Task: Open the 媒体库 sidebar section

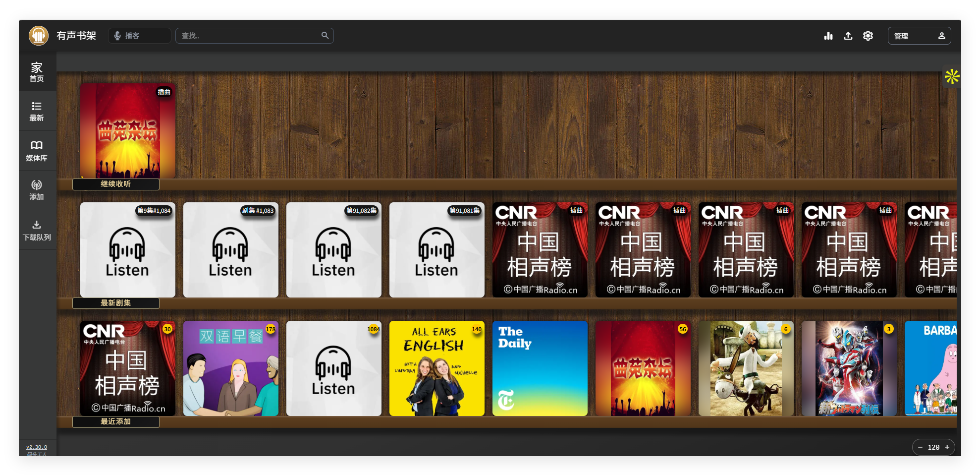Action: (37, 151)
